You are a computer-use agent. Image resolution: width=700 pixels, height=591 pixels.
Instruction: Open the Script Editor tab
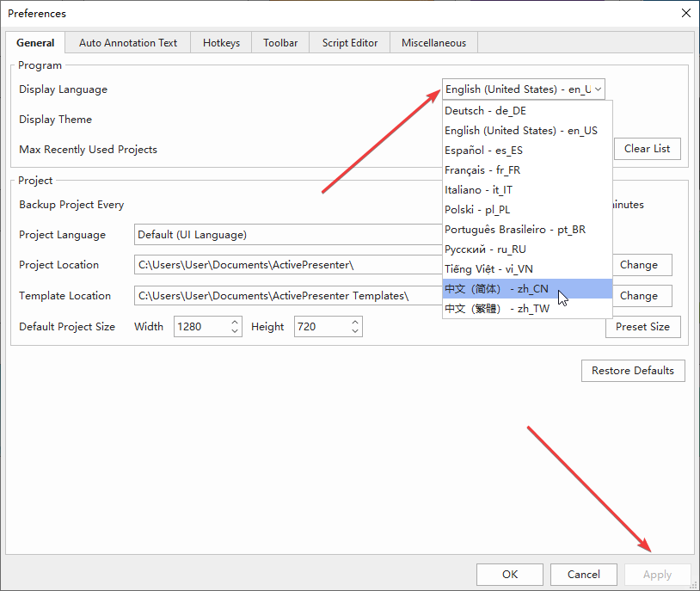[x=350, y=43]
